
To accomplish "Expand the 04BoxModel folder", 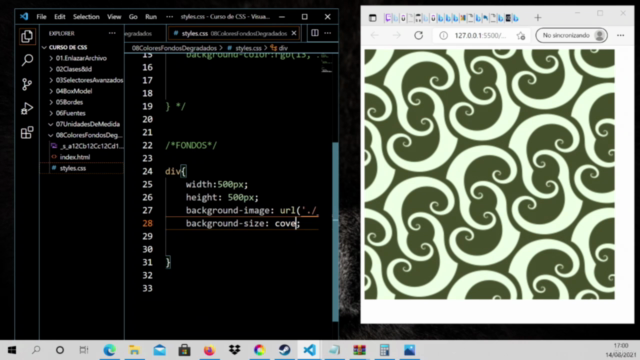I will tap(73, 91).
